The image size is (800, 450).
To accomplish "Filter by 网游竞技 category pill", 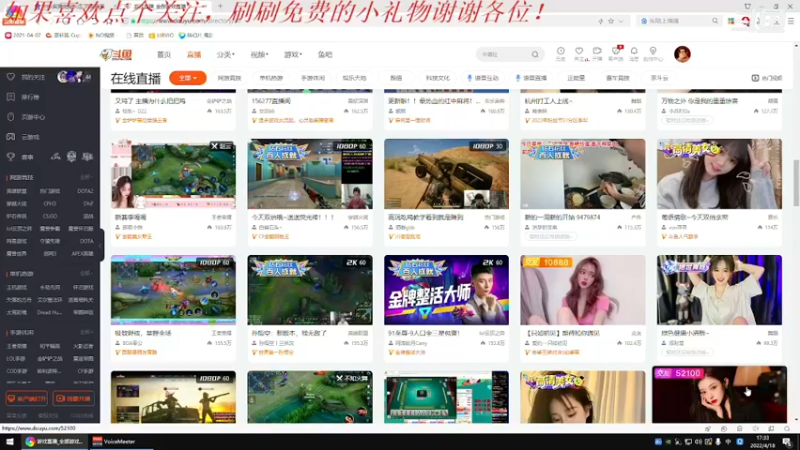I will (229, 78).
